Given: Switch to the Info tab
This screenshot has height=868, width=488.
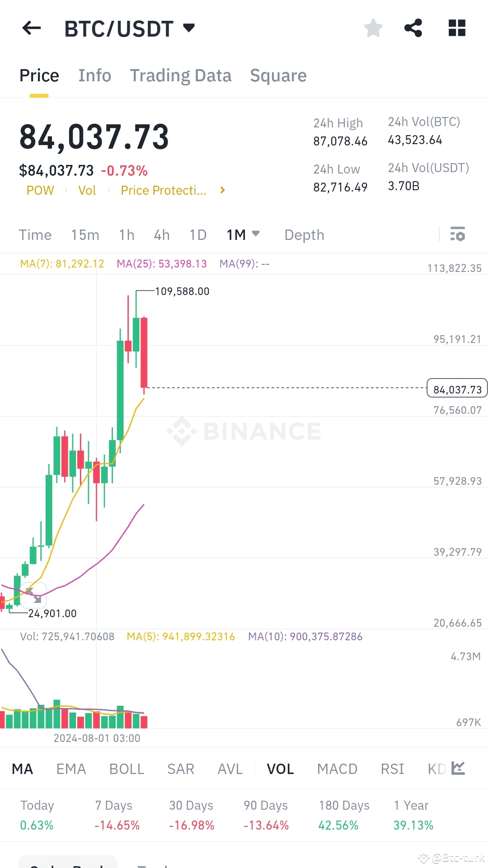Looking at the screenshot, I should pos(94,75).
